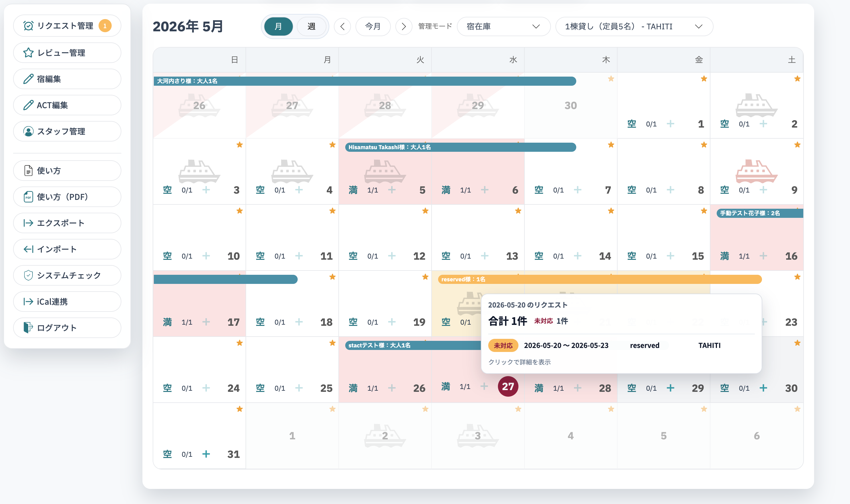Click the plus icon on May 10

coord(206,256)
